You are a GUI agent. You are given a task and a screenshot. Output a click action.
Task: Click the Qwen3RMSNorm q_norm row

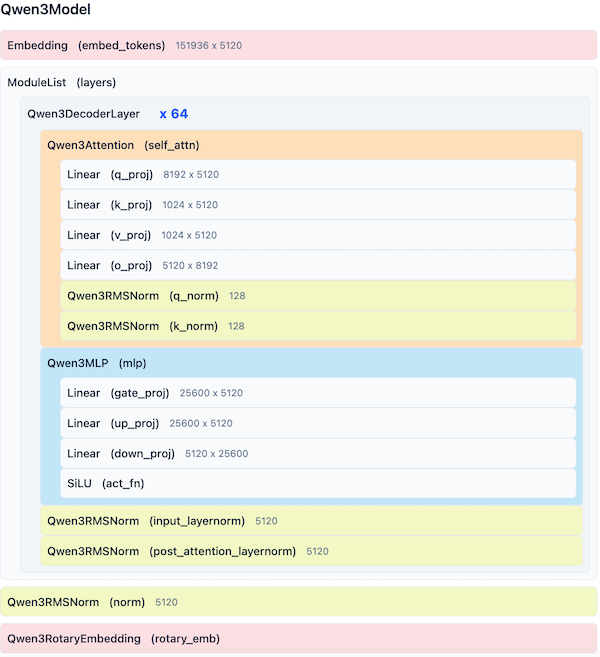(x=317, y=296)
